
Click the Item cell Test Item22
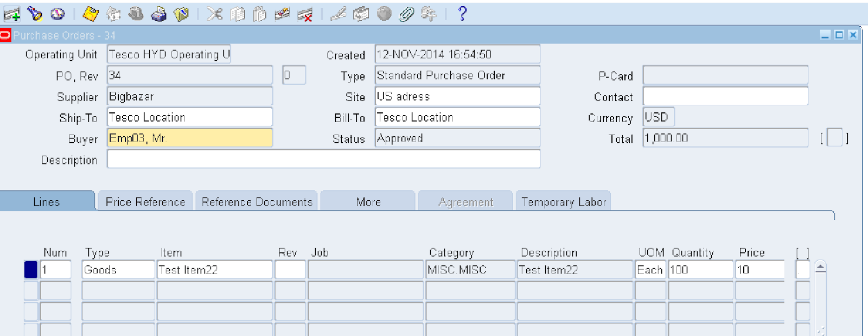tap(215, 270)
